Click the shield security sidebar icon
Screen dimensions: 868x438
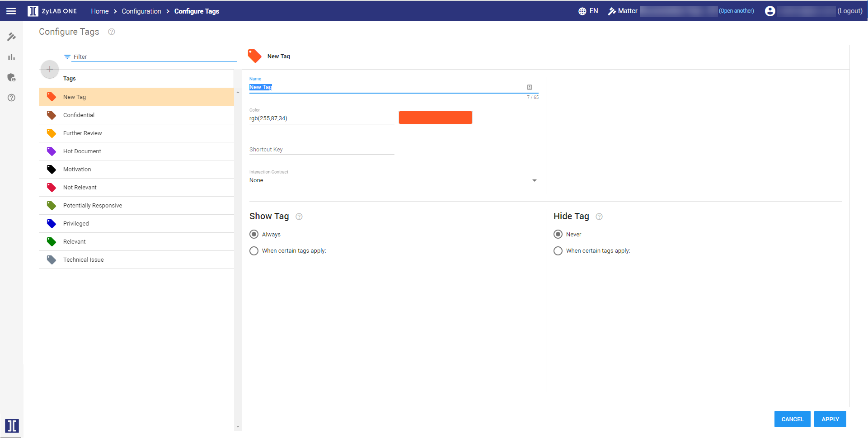12,77
